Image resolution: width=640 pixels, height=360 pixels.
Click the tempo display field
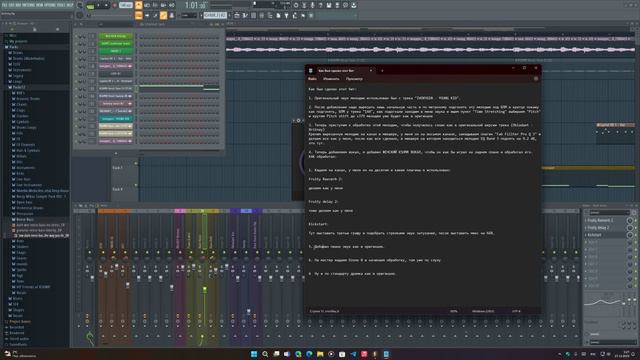(x=126, y=5)
